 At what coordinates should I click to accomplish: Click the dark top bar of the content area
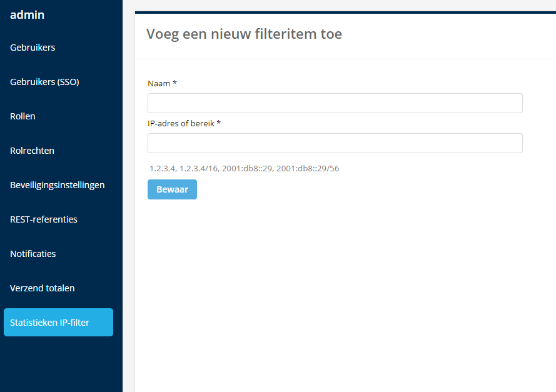tap(344, 11)
